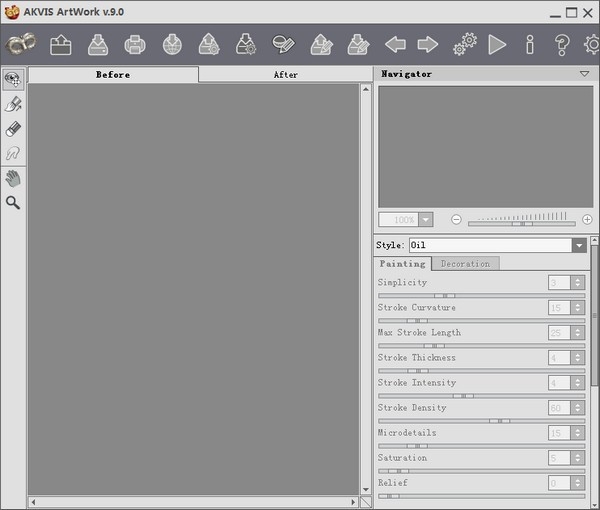The width and height of the screenshot is (600, 510).
Task: Click the Print image icon
Action: pos(135,45)
